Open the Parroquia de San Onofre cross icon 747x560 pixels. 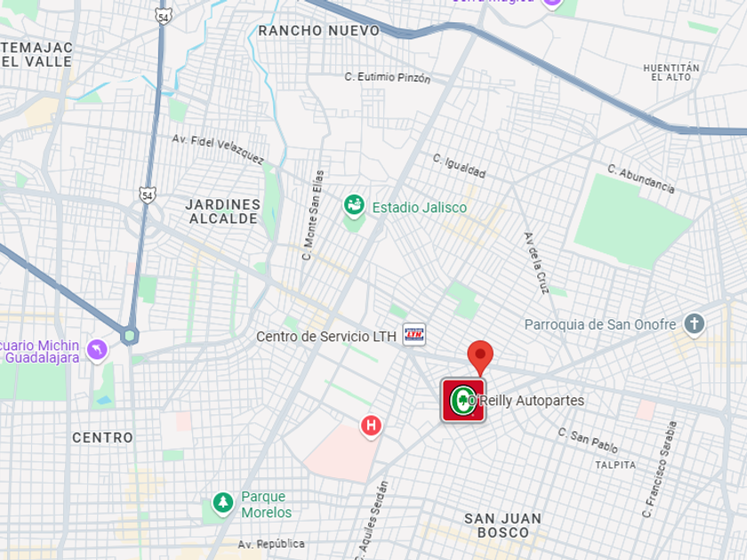(x=695, y=324)
